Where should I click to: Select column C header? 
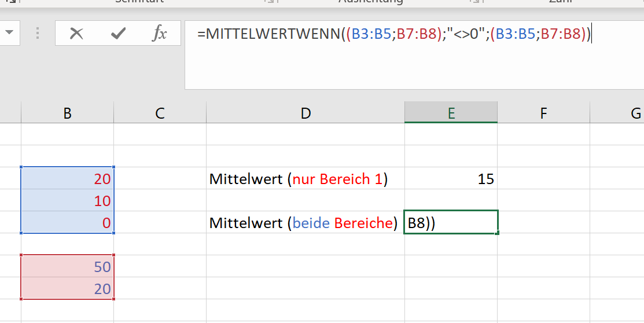coord(160,113)
